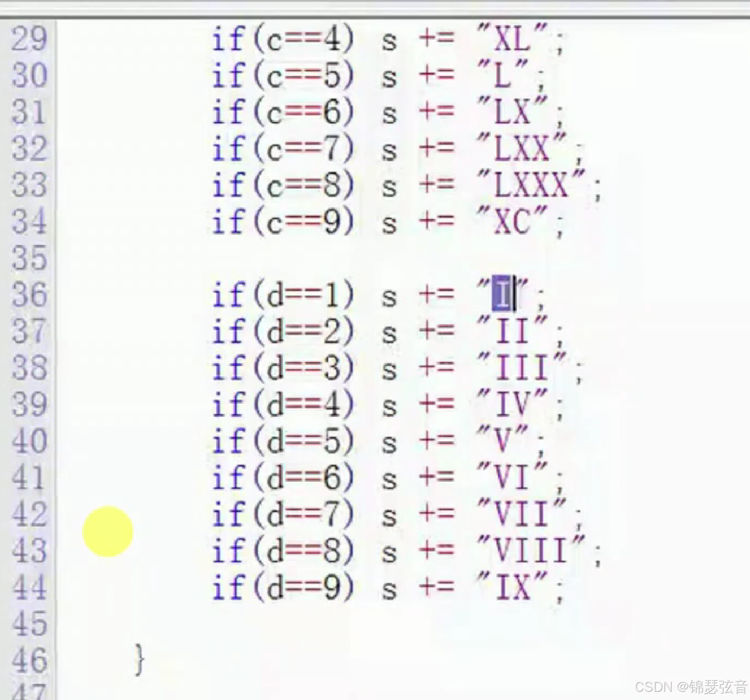Click line number 40 in gutter

tap(29, 441)
